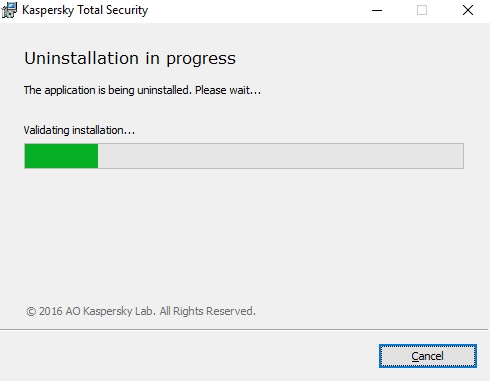Click the Kaspersky installer icon in title bar
This screenshot has height=381, width=490.
(9, 10)
